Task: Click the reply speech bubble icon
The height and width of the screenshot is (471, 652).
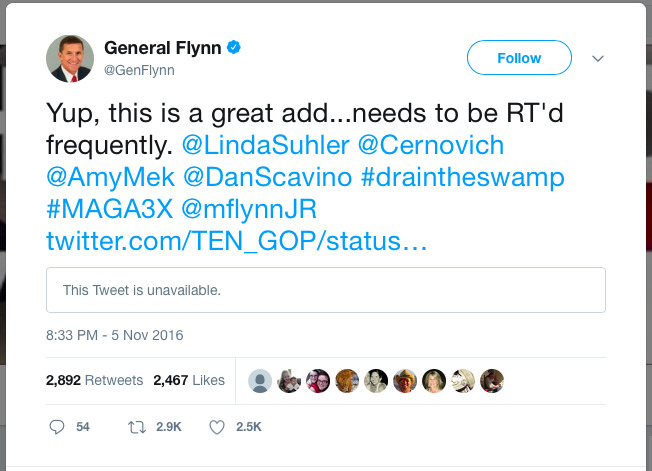Action: 57,427
